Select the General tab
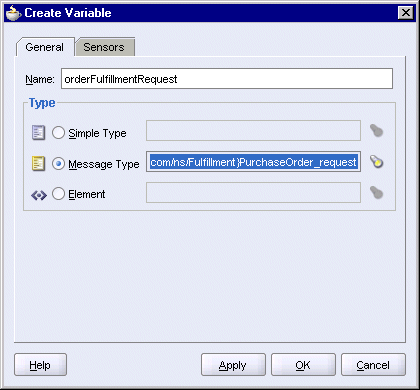420x390 pixels. click(45, 47)
